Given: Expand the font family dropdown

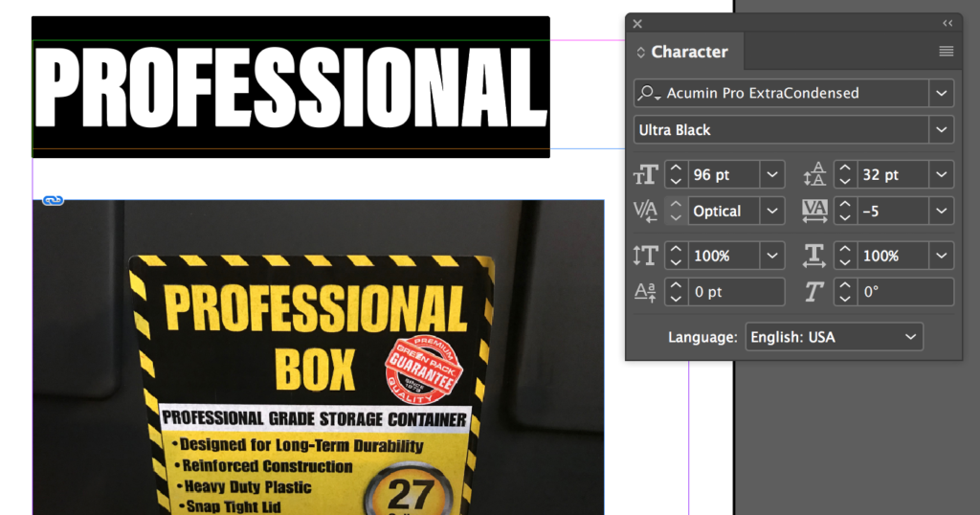Looking at the screenshot, I should 942,93.
